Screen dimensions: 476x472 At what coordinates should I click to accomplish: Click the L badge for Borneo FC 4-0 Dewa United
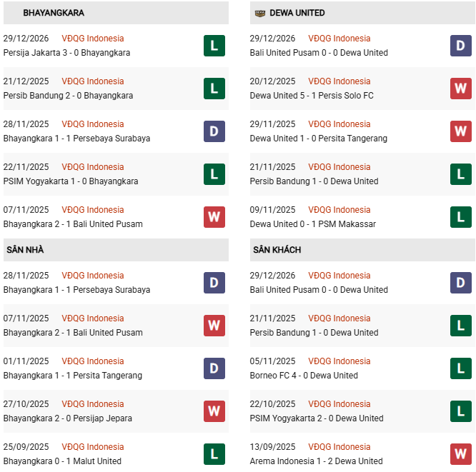(x=461, y=368)
